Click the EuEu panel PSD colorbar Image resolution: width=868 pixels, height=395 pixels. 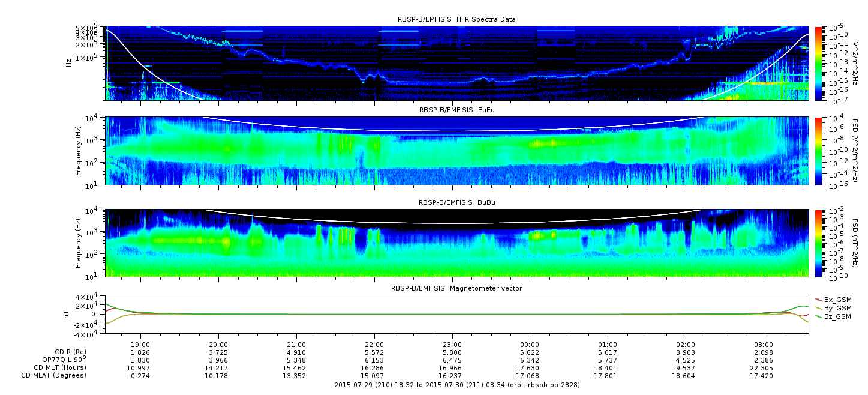(818, 151)
